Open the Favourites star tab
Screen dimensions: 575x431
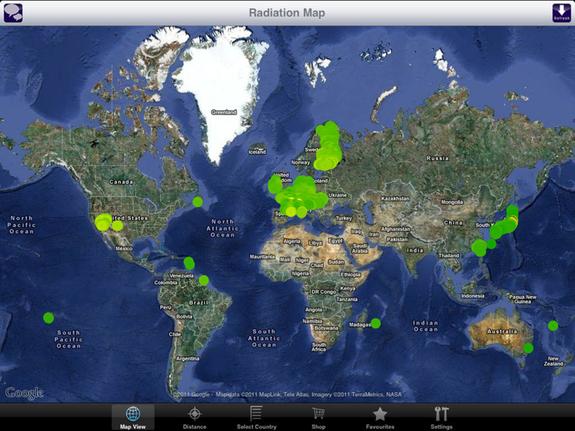coord(380,417)
